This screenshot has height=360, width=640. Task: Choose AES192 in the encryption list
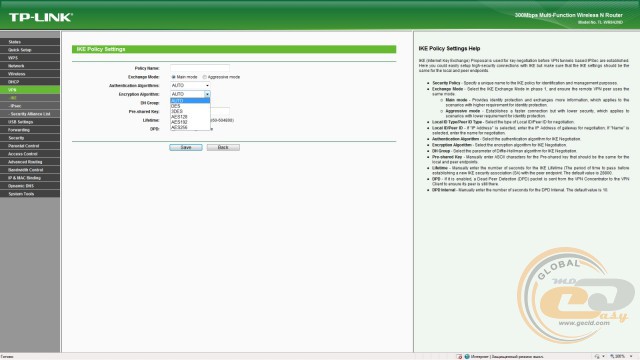tap(190, 122)
